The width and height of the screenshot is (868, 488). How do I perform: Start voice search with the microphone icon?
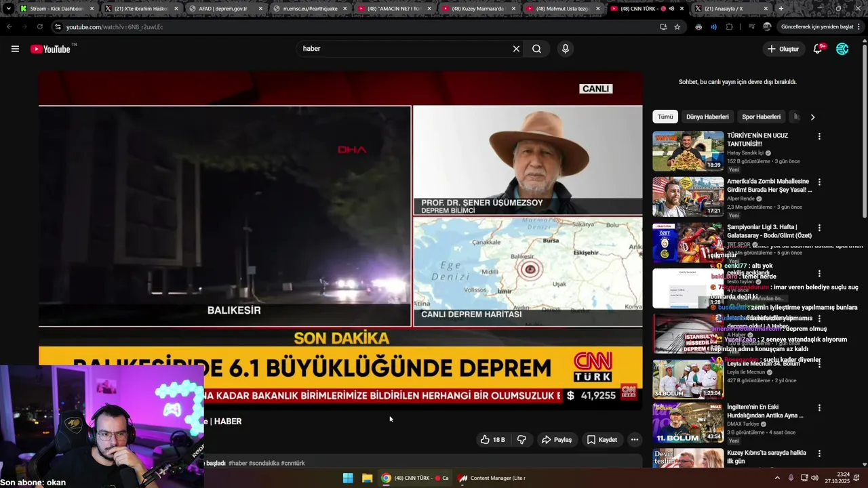point(566,49)
